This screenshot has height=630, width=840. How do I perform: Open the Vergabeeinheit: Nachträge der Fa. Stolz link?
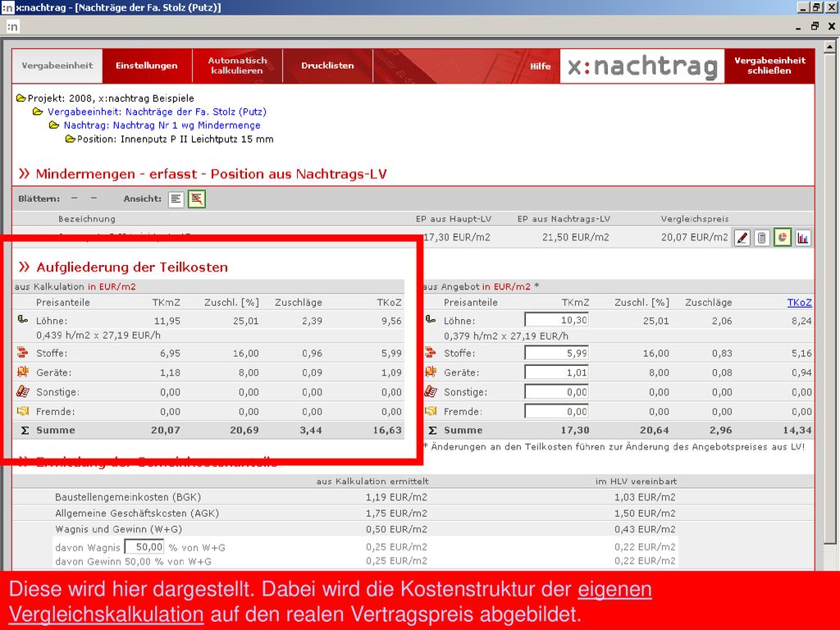coord(157,112)
